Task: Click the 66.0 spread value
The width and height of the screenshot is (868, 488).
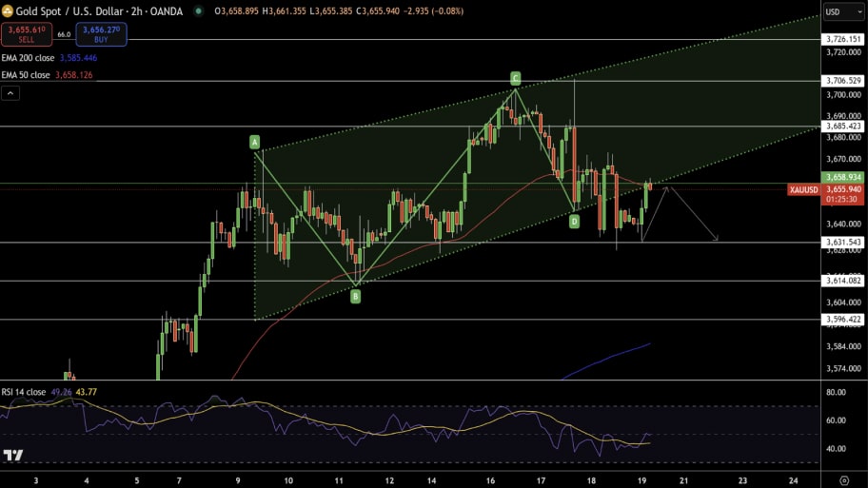Action: pyautogui.click(x=64, y=34)
